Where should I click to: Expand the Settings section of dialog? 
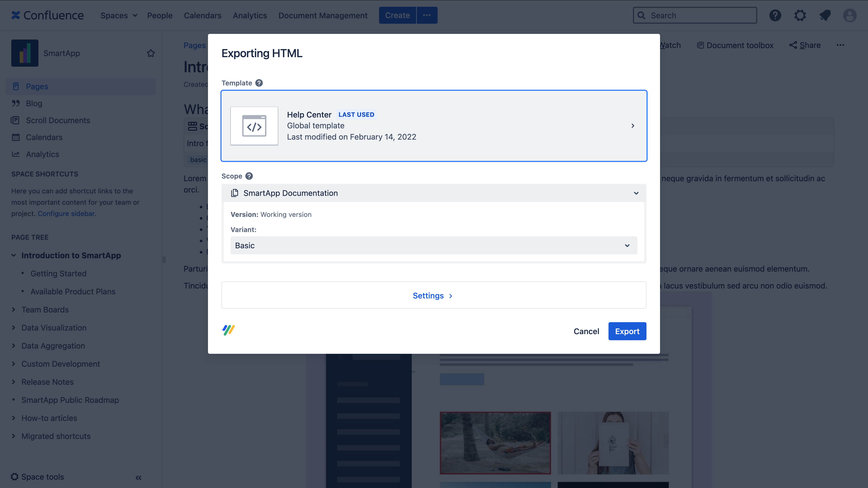(433, 296)
